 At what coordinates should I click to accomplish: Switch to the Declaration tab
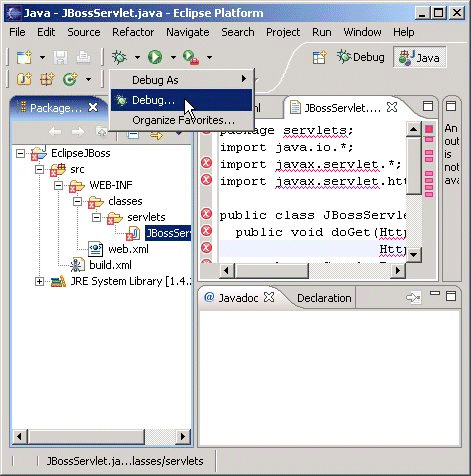pos(324,298)
